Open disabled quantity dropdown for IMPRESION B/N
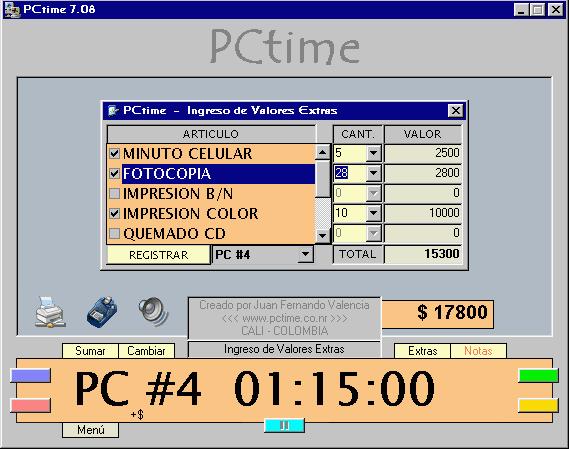Image resolution: width=569 pixels, height=449 pixels. pyautogui.click(x=373, y=193)
